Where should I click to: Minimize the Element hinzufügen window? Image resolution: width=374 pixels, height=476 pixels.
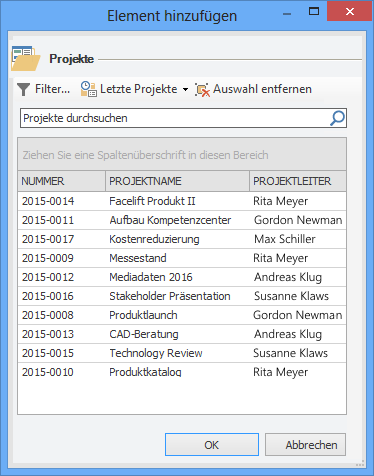[287, 13]
